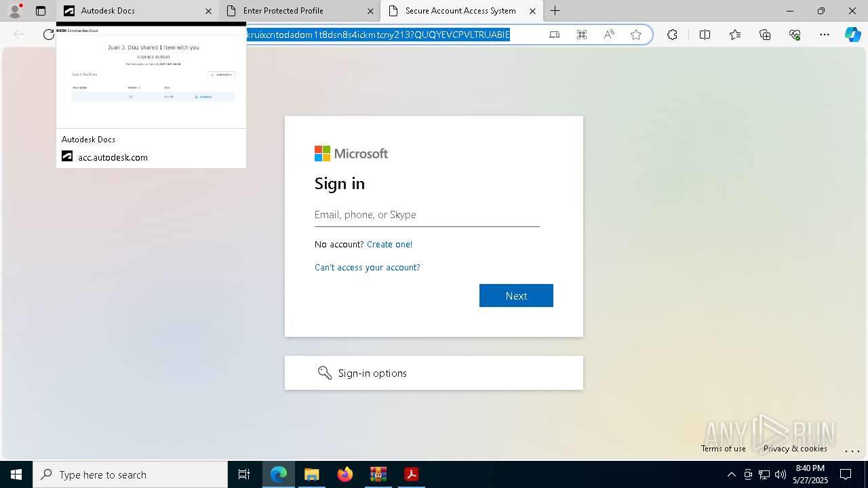868x488 pixels.
Task: Click the Autodesk Docs tab preview thumbnail
Action: coord(151,76)
